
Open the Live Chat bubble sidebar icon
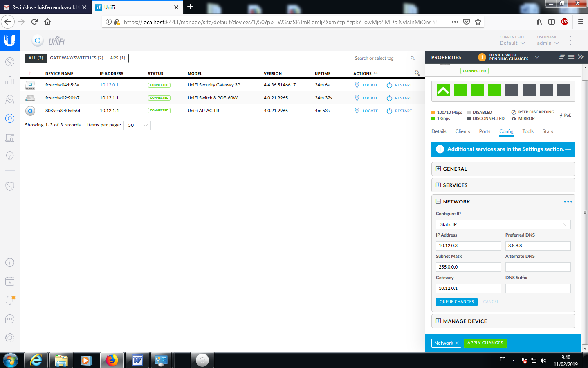(x=10, y=319)
